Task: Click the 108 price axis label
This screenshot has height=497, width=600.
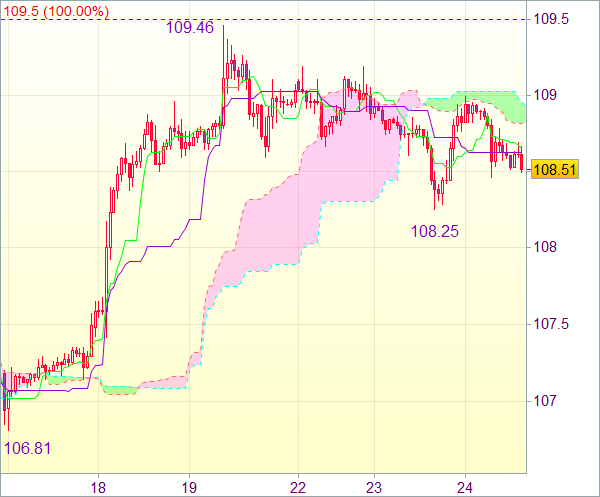Action: [545, 247]
